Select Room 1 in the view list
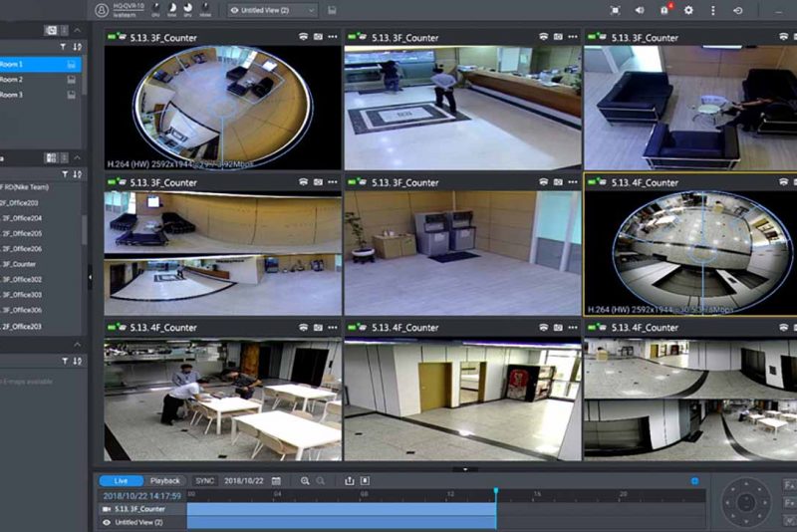Image resolution: width=797 pixels, height=532 pixels. click(x=12, y=64)
